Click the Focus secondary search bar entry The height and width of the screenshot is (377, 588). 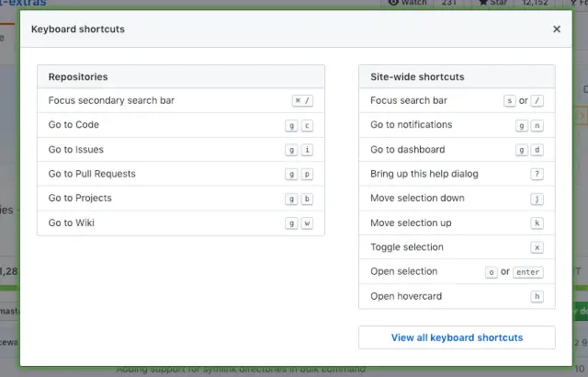click(111, 100)
